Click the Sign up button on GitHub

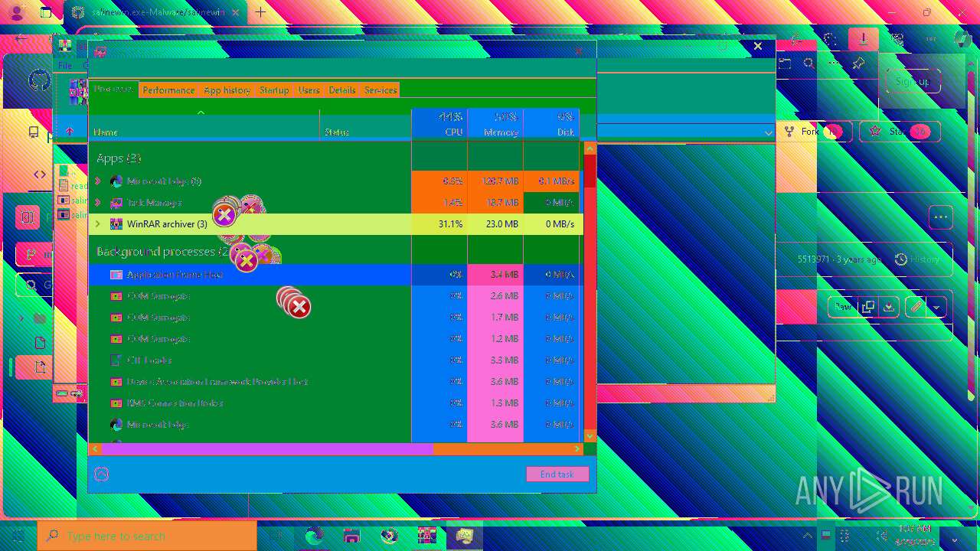(x=913, y=81)
